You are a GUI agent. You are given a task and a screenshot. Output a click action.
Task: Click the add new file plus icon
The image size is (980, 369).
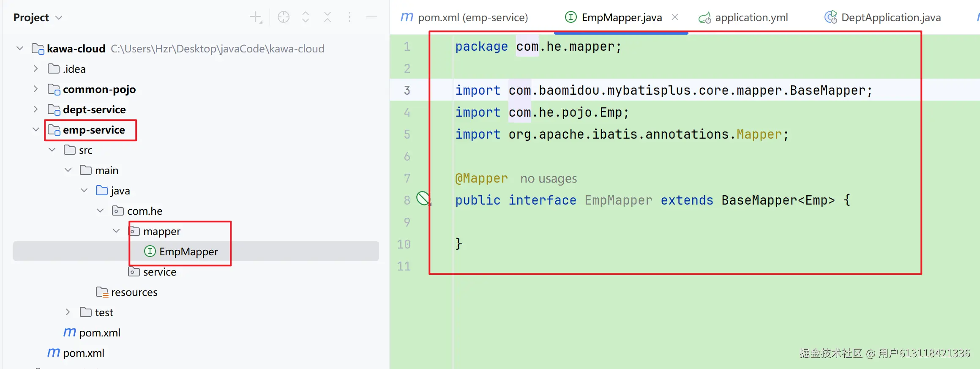(x=256, y=17)
